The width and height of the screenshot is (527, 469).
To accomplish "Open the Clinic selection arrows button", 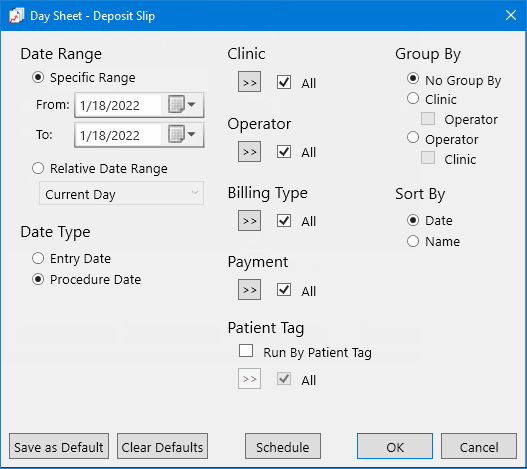I will pos(249,82).
